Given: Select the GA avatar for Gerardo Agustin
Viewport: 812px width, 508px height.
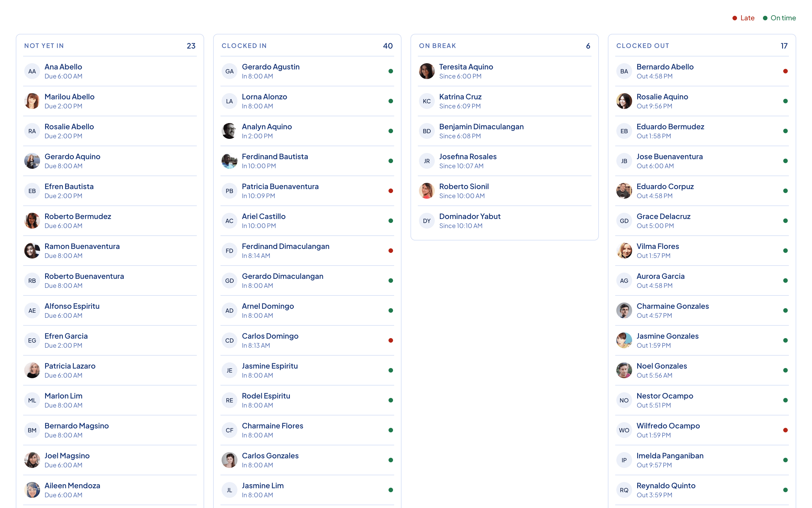Looking at the screenshot, I should 229,71.
